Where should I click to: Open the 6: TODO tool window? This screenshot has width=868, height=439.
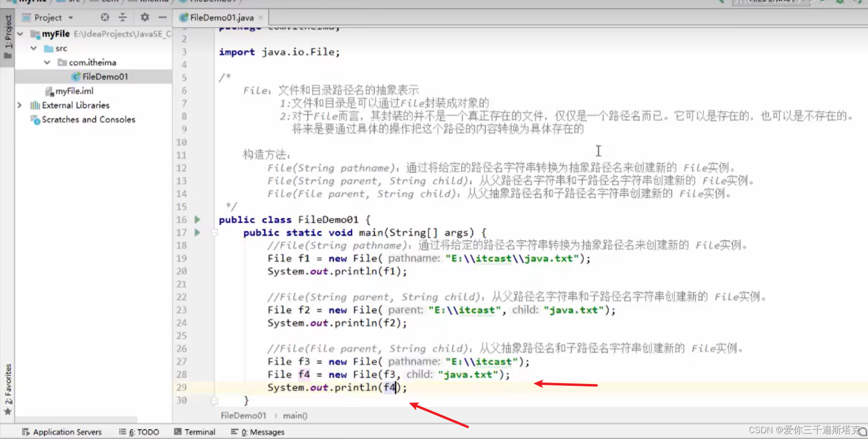click(139, 432)
